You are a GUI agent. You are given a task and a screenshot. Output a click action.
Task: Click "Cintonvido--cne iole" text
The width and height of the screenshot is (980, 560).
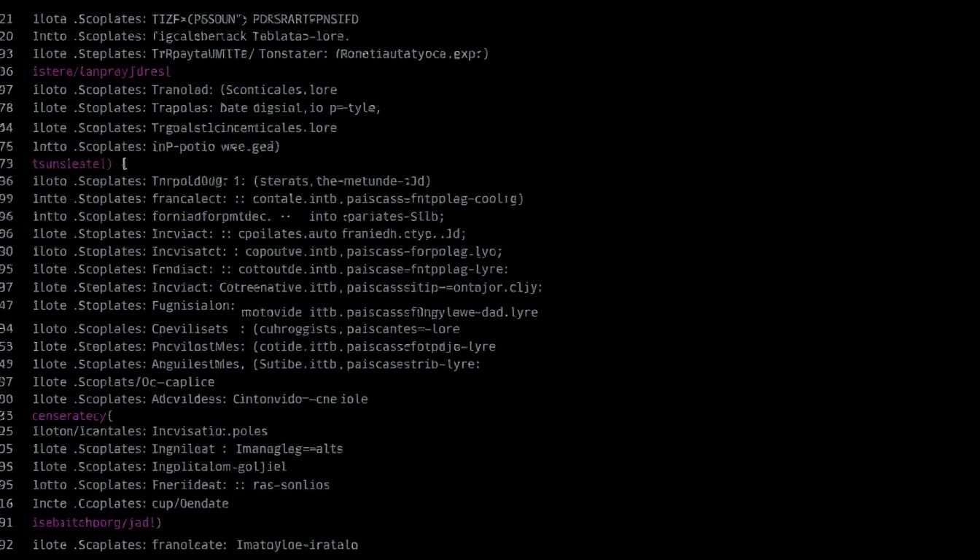[300, 399]
